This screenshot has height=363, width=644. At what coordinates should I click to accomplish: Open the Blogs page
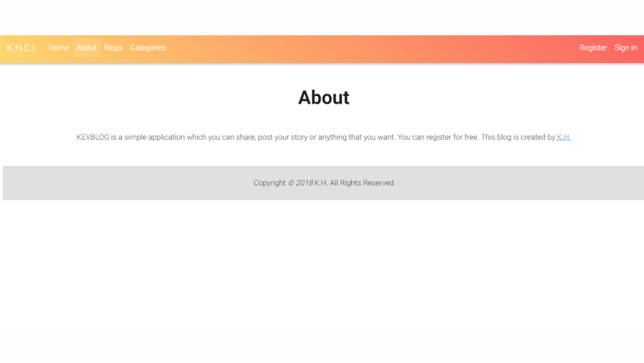[x=113, y=48]
